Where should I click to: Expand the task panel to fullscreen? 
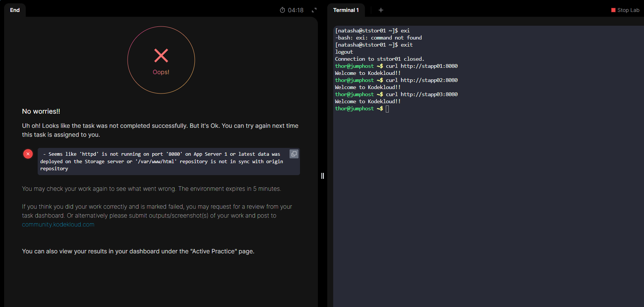pos(314,10)
